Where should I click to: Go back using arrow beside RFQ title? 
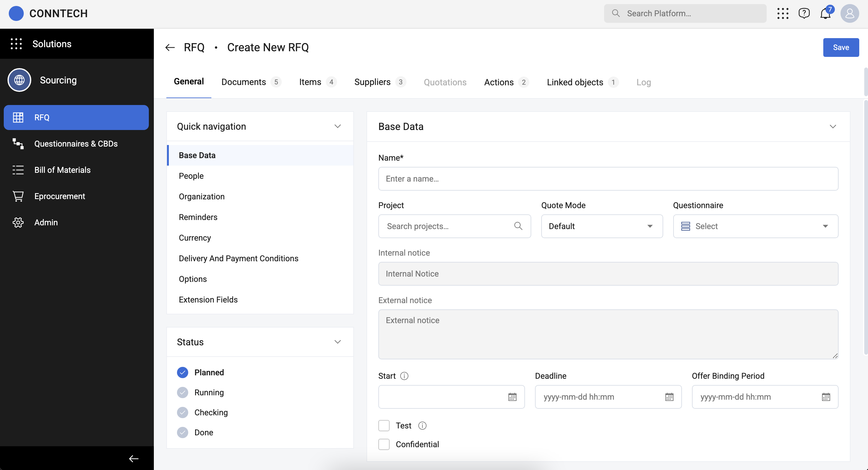point(170,47)
